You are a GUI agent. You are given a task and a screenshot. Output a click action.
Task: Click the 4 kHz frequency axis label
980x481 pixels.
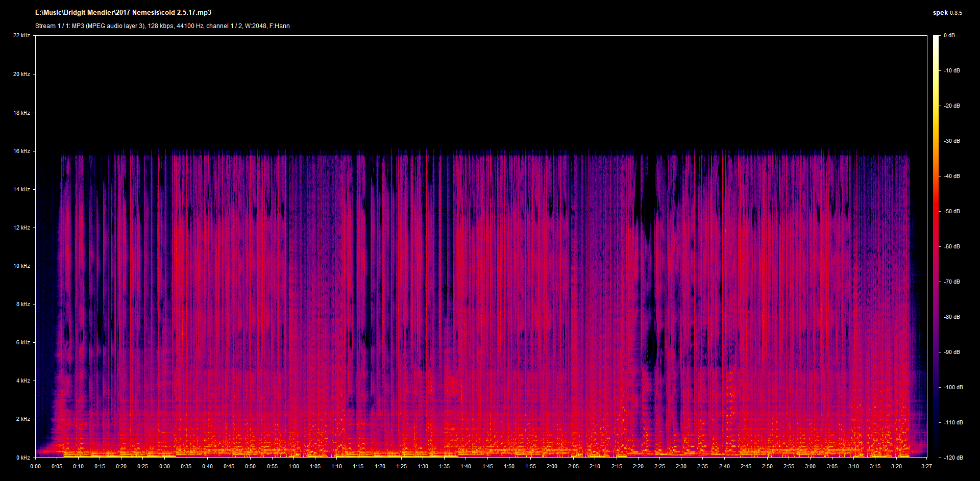(23, 381)
